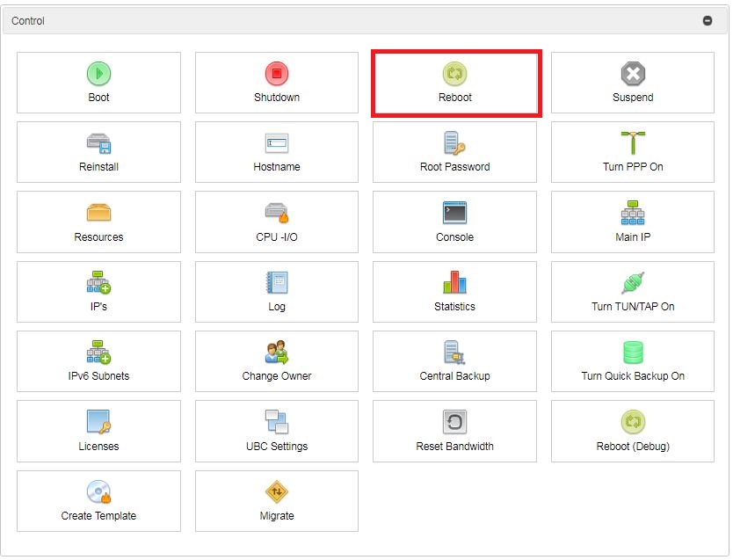This screenshot has width=733, height=560.
Task: Open the UBC Settings windows icon
Action: tap(277, 422)
